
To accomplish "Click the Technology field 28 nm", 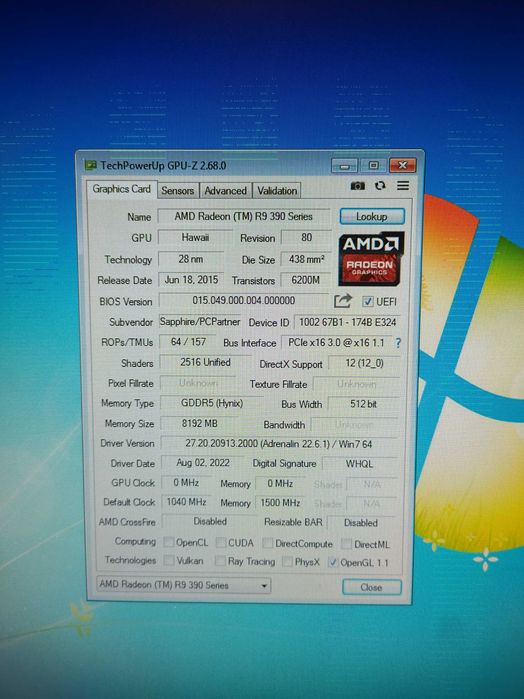I will (x=191, y=259).
